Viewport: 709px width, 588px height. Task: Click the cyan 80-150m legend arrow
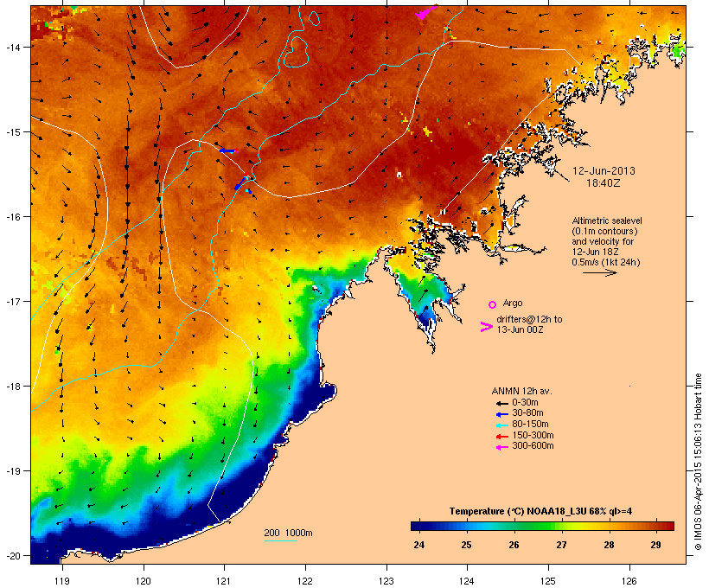[501, 425]
